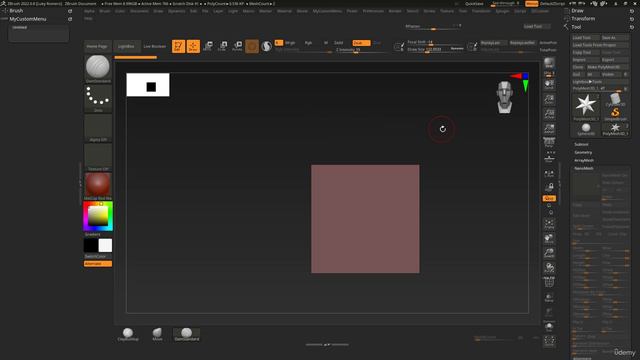Click Load Tools From Project
Image resolution: width=640 pixels, height=360 pixels.
(x=600, y=45)
